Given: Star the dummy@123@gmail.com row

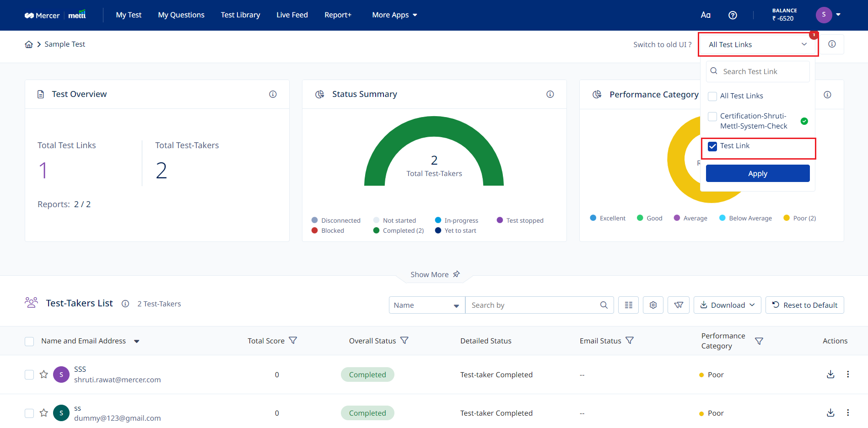Looking at the screenshot, I should coord(44,413).
